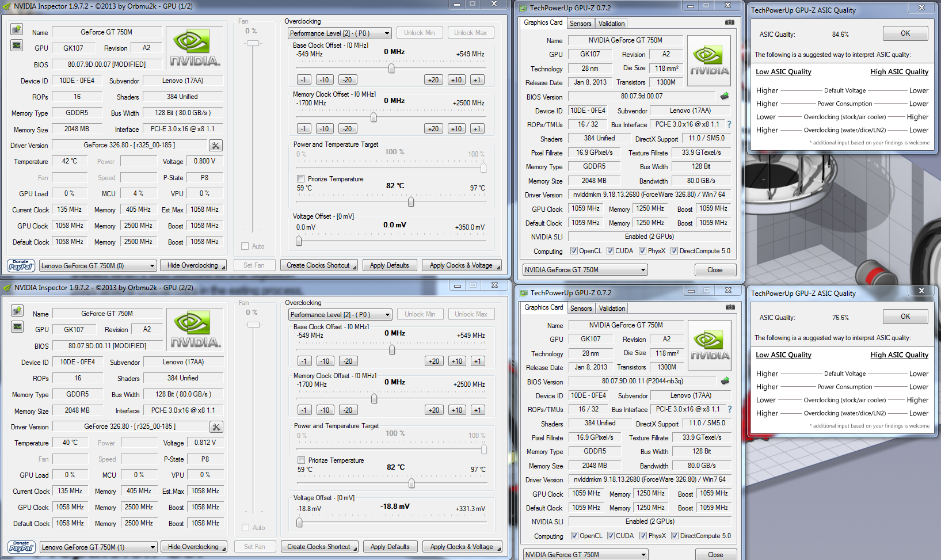Toggle OpenCL checkbox in upper GPU-Z window
Image resolution: width=941 pixels, height=560 pixels.
(574, 251)
